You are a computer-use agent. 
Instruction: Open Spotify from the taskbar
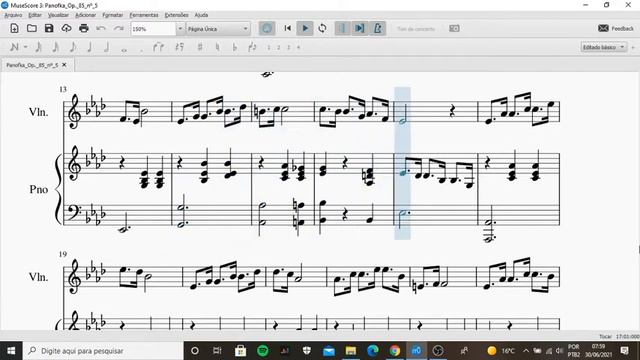coord(262,351)
